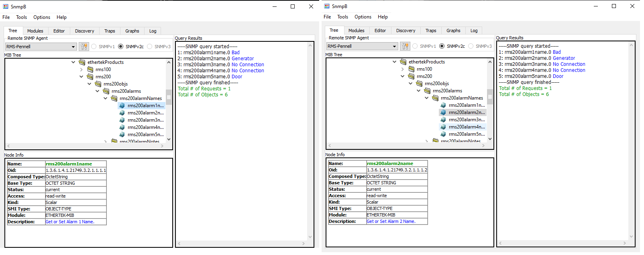
Task: Switch to the Discovery tab in right window
Action: pyautogui.click(x=406, y=31)
